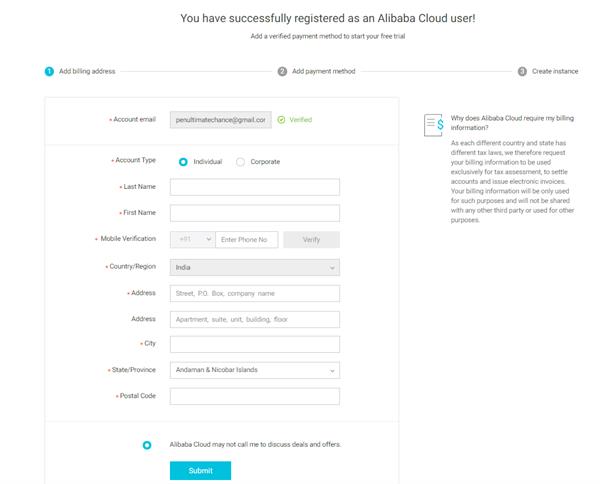Click step 1 Add billing address circle
This screenshot has height=484, width=600.
[x=49, y=72]
